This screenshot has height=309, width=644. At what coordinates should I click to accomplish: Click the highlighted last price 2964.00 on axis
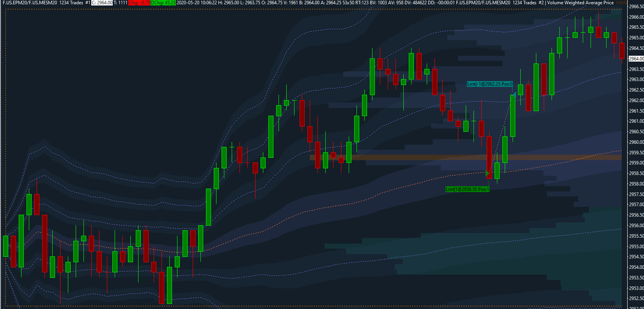click(636, 58)
